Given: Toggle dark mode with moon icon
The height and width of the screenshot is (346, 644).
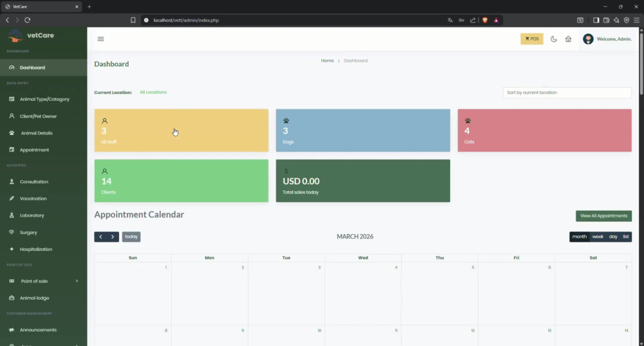Looking at the screenshot, I should (554, 39).
